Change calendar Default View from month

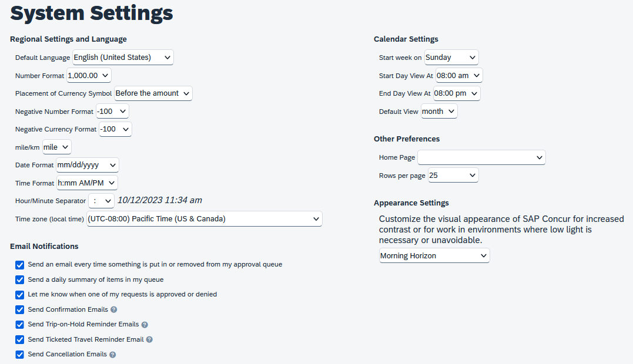coord(439,112)
